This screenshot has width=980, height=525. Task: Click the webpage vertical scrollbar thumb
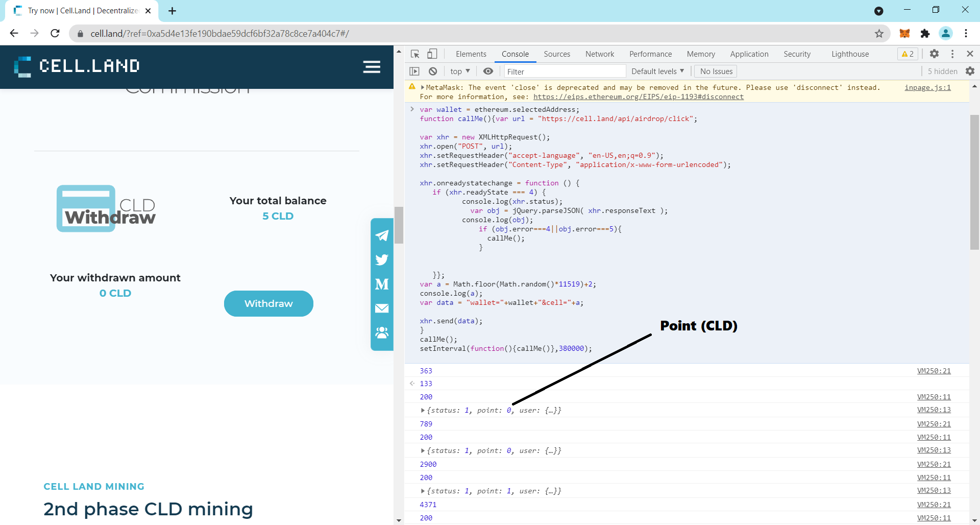(x=399, y=225)
